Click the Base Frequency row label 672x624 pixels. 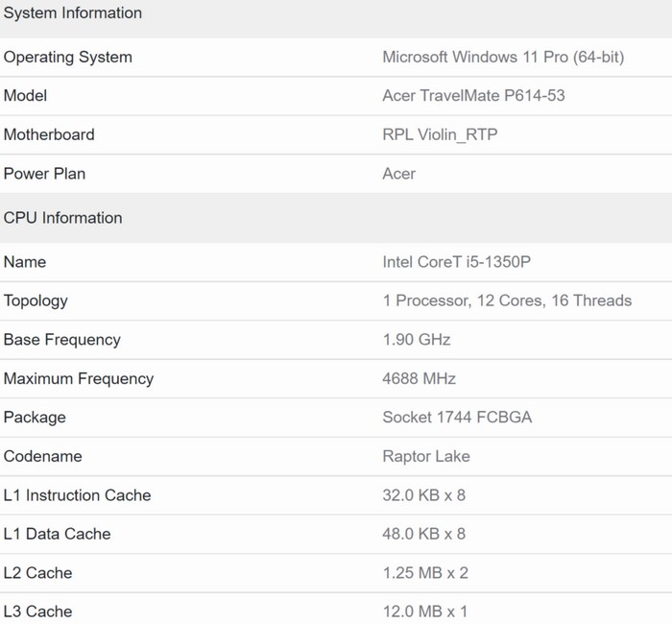pos(62,340)
